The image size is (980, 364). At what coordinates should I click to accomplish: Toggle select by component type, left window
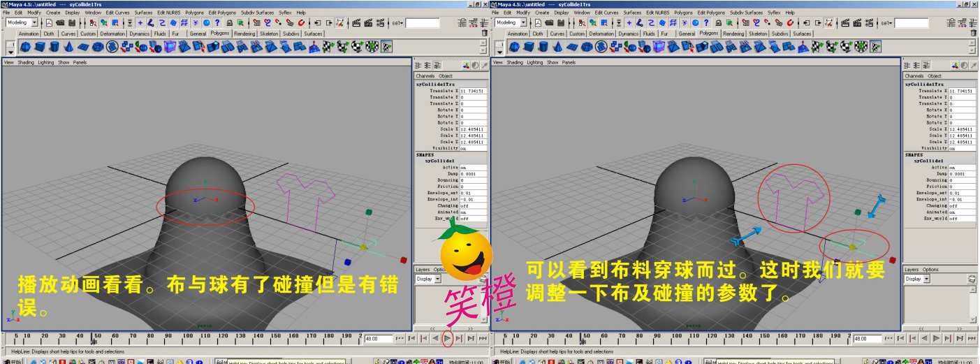(x=115, y=22)
